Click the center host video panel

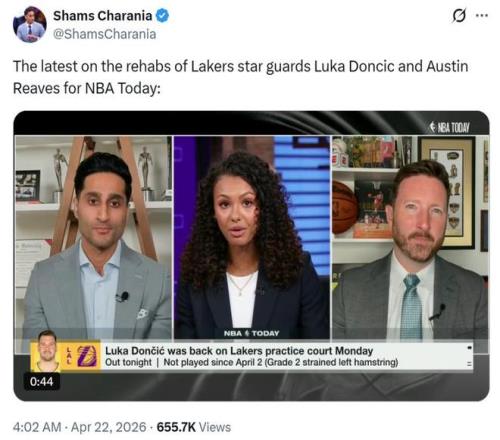252,237
